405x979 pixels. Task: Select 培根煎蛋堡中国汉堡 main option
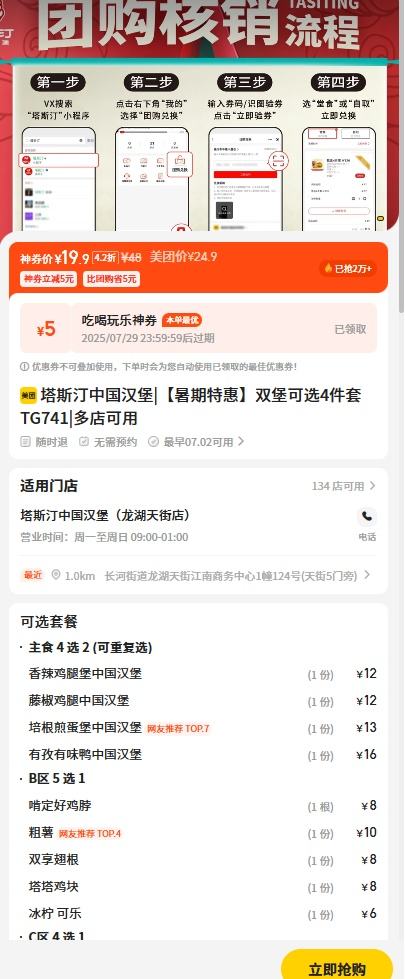(202, 727)
